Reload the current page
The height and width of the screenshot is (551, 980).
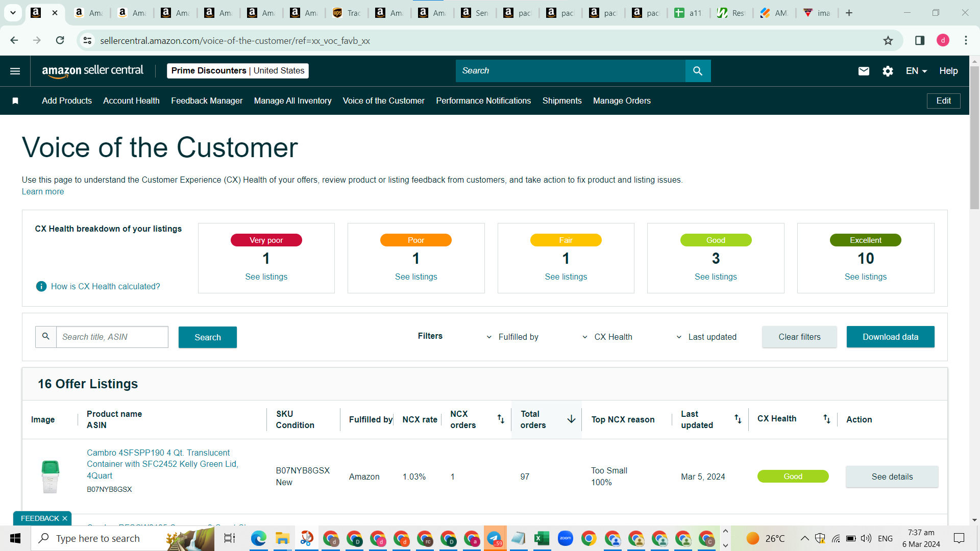[60, 40]
